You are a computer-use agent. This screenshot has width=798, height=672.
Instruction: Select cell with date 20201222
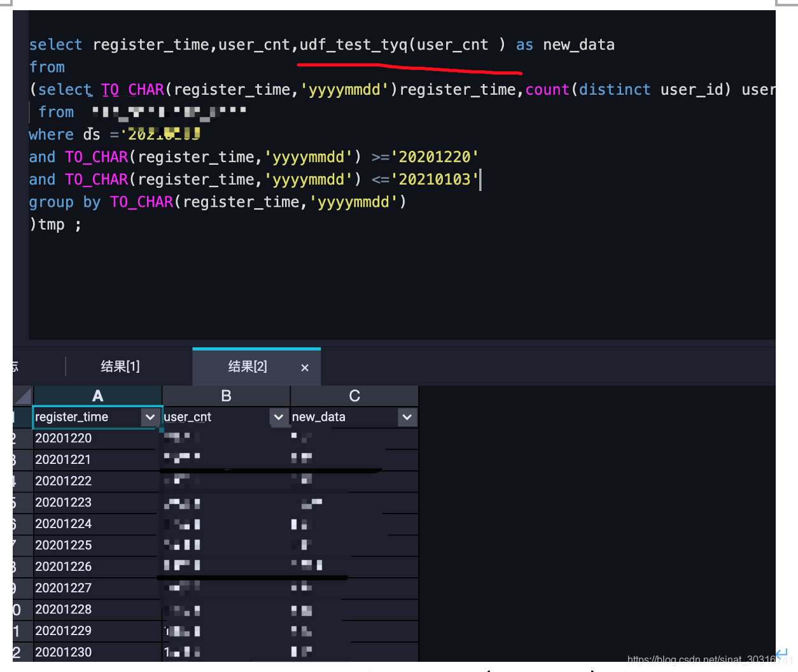click(97, 481)
